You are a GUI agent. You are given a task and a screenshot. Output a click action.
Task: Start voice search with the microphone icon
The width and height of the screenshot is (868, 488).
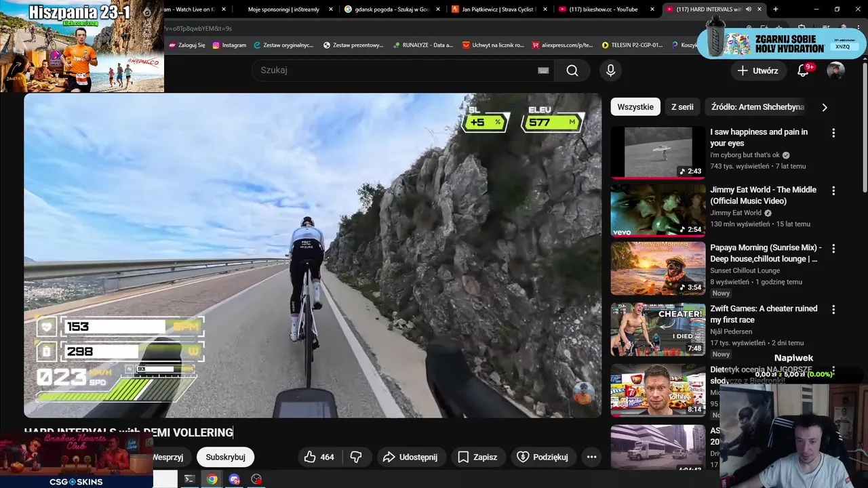point(610,70)
